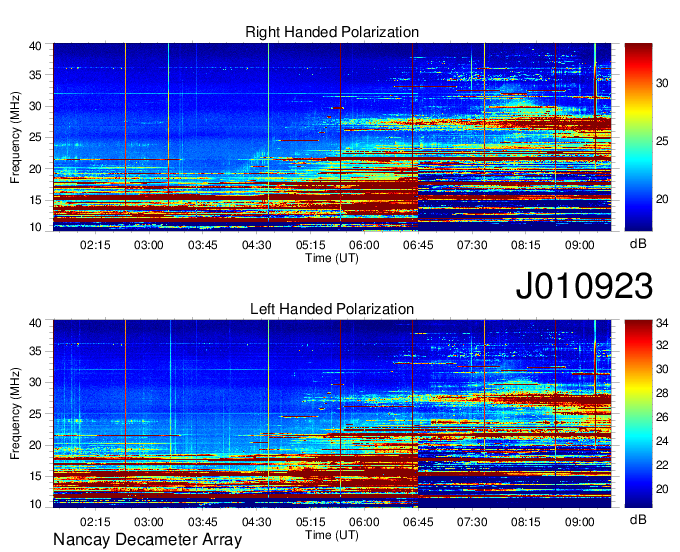
Task: Click the 28 dB value on Left Handed colorbar
Action: click(x=662, y=393)
